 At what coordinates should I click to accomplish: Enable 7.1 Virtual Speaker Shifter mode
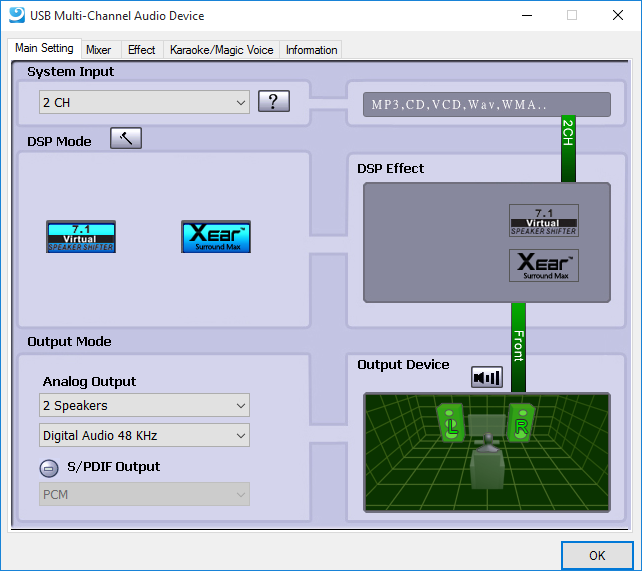(81, 237)
